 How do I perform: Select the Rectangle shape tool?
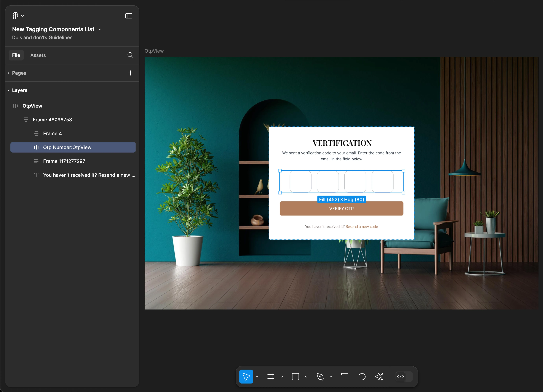tap(295, 377)
